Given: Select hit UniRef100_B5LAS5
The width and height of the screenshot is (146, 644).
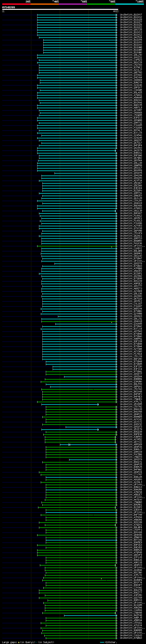Looking at the screenshot, I should (131, 93).
